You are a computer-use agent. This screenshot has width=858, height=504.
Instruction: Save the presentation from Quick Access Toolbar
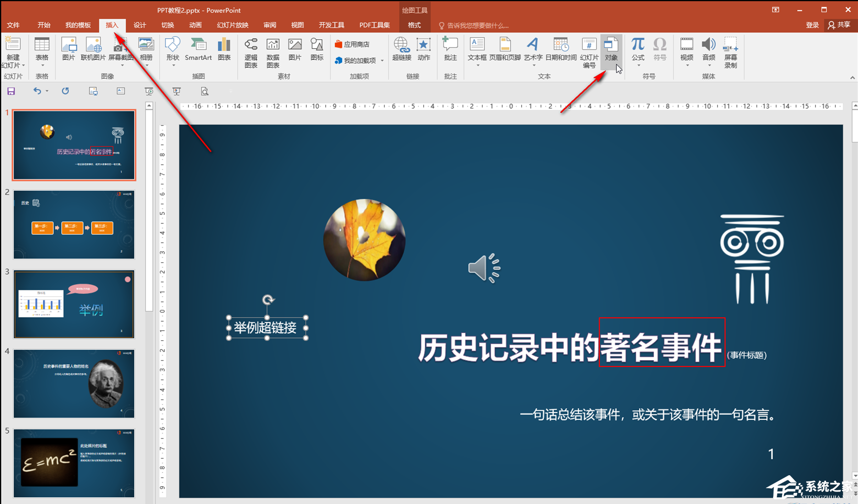point(10,91)
